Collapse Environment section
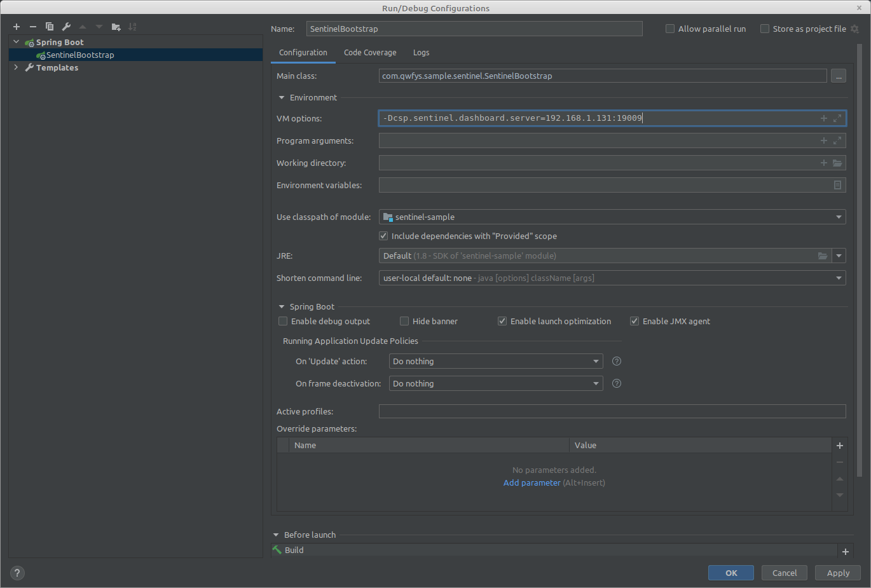 (x=282, y=97)
